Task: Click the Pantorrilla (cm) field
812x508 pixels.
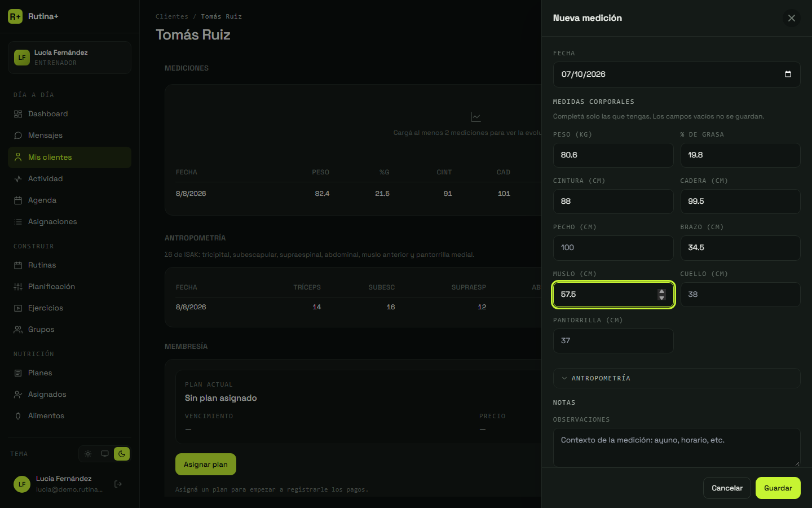Action: (x=614, y=341)
